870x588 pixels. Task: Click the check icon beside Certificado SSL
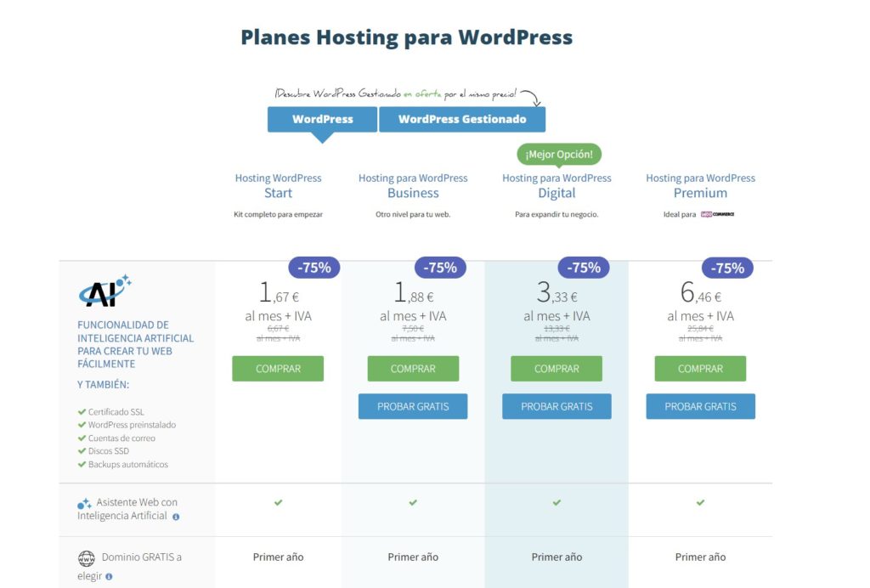click(82, 411)
